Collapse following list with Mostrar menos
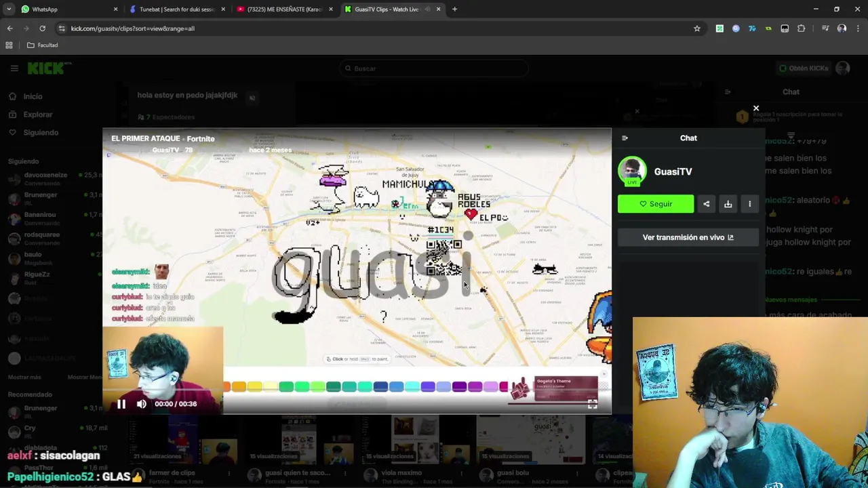This screenshot has height=488, width=868. (x=85, y=378)
